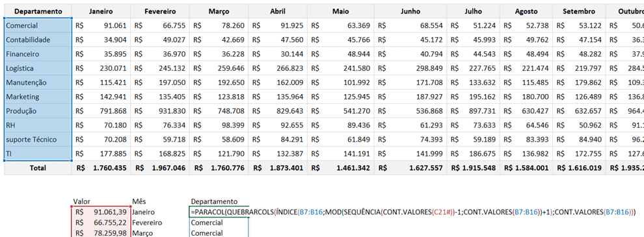Click Total Fevereiro value 1.967.046
The width and height of the screenshot is (644, 237).
click(160, 168)
